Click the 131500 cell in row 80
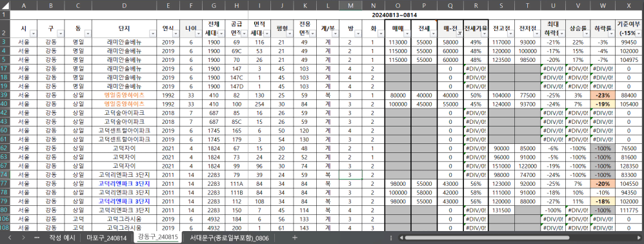The height and width of the screenshot is (244, 644). [501, 210]
